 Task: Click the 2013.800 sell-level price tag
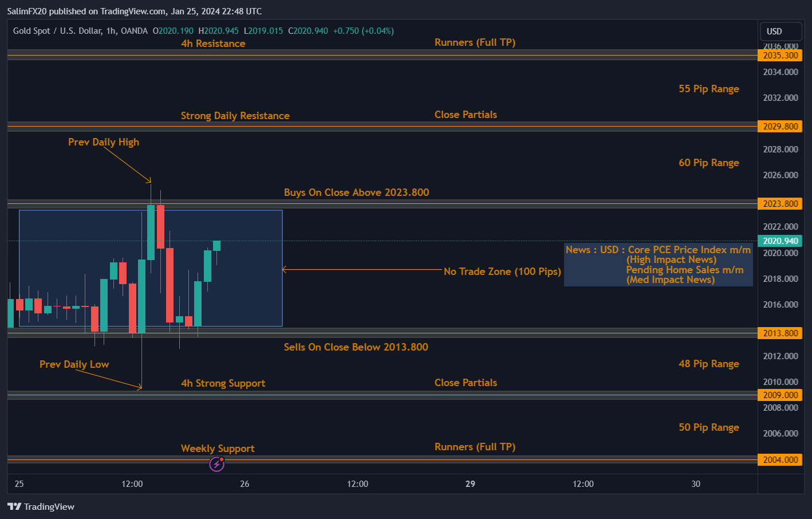(780, 333)
